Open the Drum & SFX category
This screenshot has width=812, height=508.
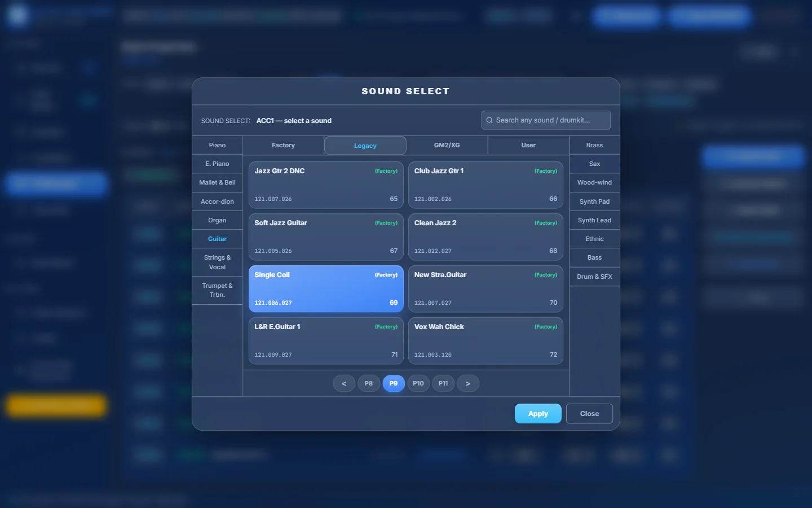click(594, 277)
